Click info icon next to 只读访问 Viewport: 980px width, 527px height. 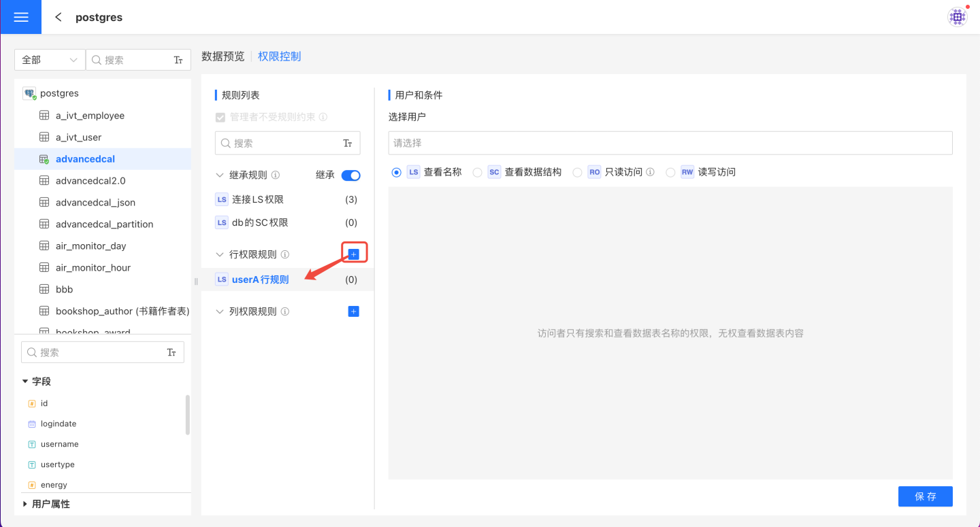(x=650, y=173)
